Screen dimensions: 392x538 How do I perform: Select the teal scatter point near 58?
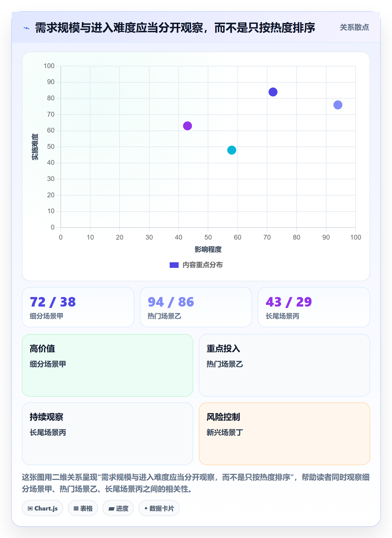(232, 150)
